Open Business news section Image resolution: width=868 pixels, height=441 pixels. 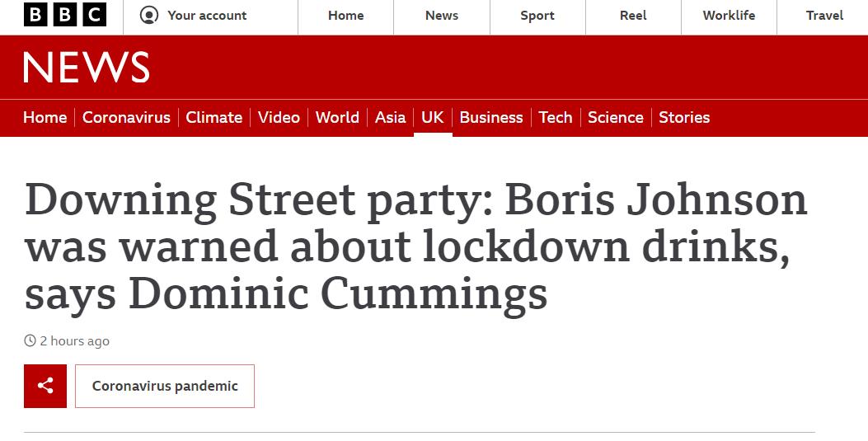click(x=491, y=117)
